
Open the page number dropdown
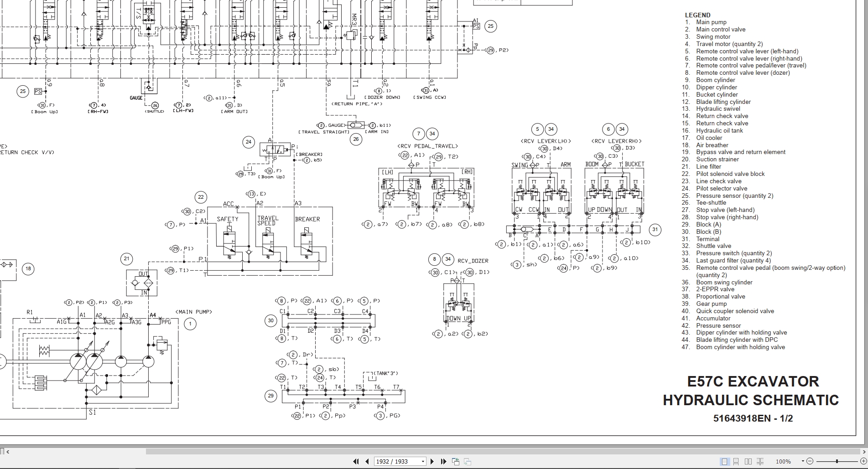click(x=423, y=462)
